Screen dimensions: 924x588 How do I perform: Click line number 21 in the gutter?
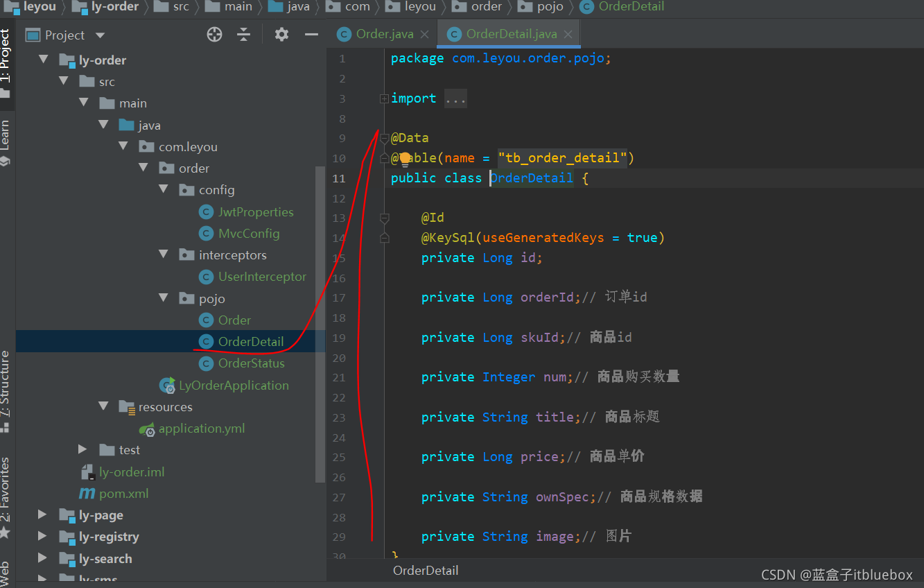click(338, 377)
